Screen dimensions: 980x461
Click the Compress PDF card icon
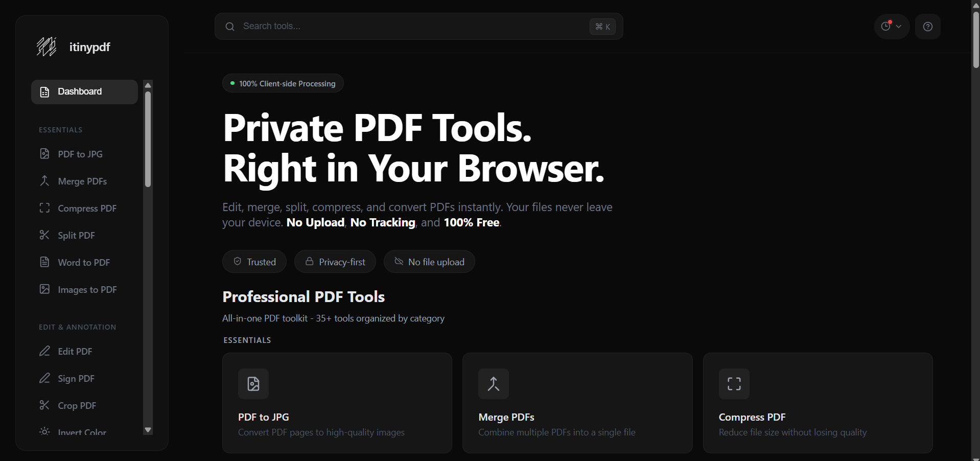734,384
